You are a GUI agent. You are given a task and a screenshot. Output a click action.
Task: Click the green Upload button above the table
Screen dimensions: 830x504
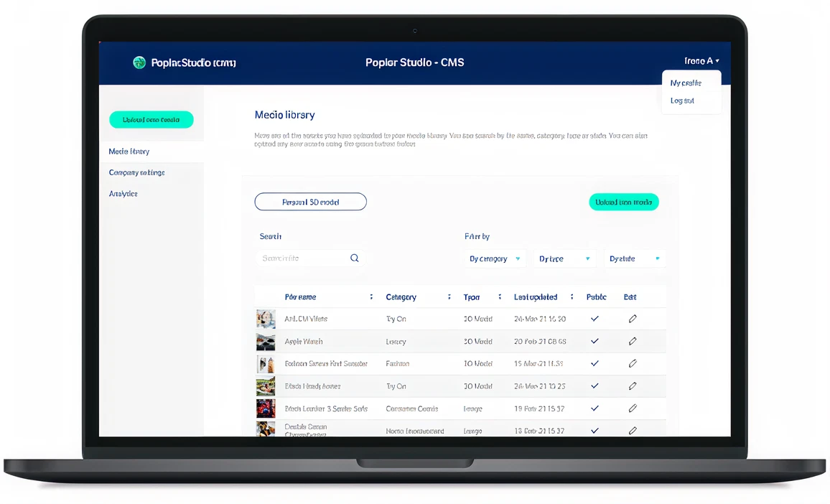click(x=623, y=202)
